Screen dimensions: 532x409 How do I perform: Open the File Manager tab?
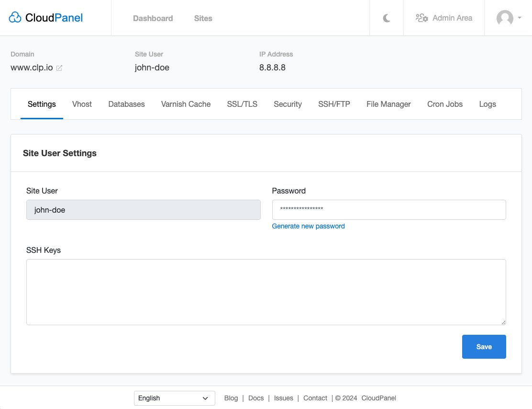pyautogui.click(x=388, y=104)
